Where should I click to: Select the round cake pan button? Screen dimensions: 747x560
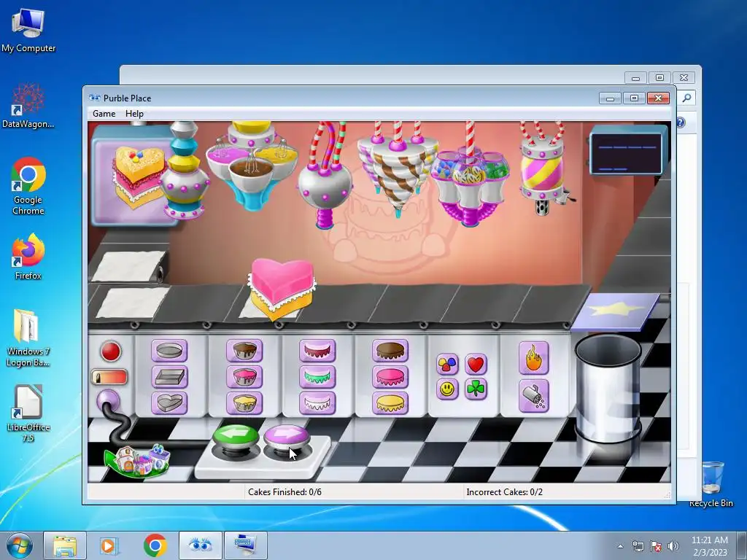(169, 351)
